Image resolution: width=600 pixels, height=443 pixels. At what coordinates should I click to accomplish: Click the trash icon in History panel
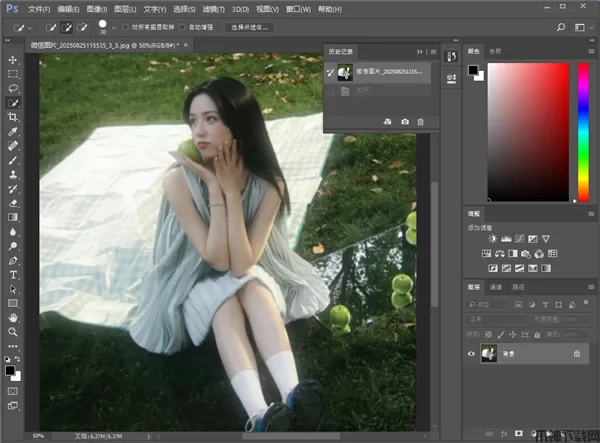click(x=421, y=121)
